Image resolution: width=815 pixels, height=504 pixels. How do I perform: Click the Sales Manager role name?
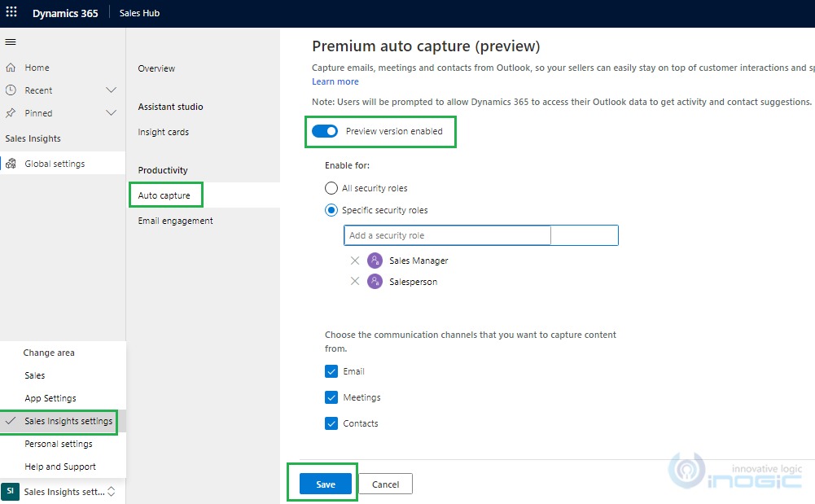pyautogui.click(x=418, y=261)
